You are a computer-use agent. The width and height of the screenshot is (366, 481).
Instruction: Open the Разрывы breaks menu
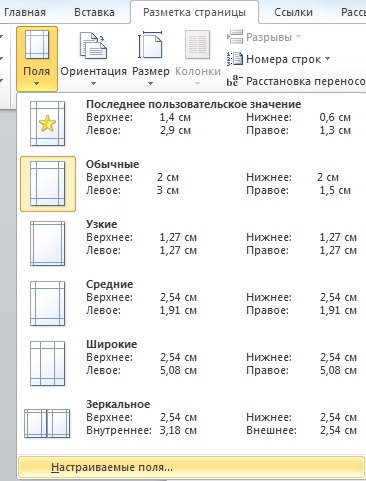pos(264,37)
